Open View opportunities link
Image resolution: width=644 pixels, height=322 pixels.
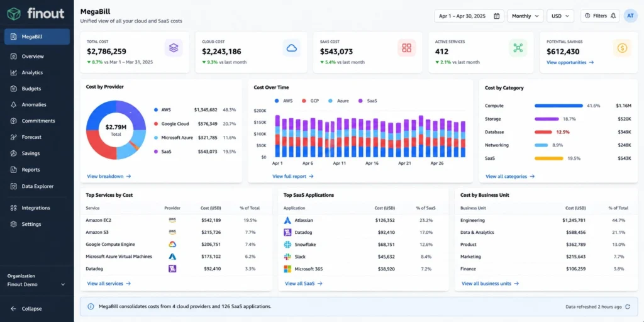(570, 62)
